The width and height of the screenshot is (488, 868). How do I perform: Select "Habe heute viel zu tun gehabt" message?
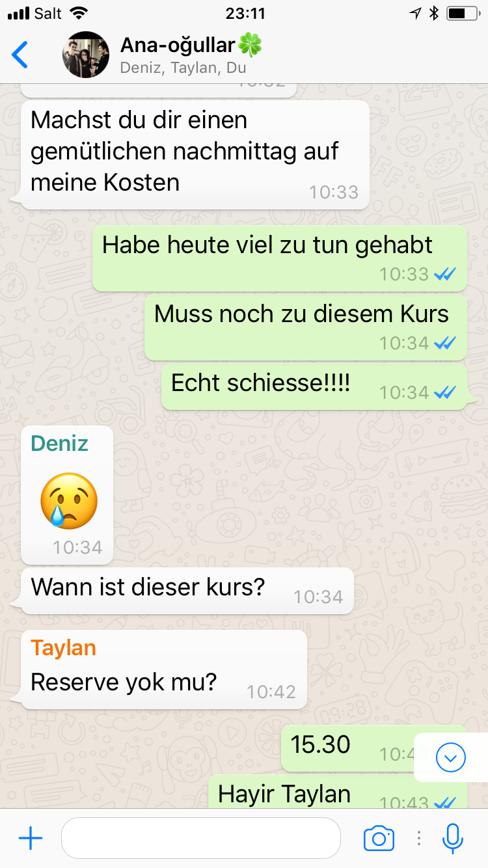click(280, 258)
